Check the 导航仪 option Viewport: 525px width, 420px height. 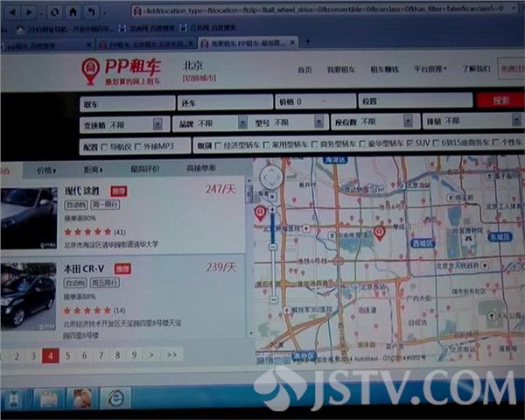[x=105, y=145]
